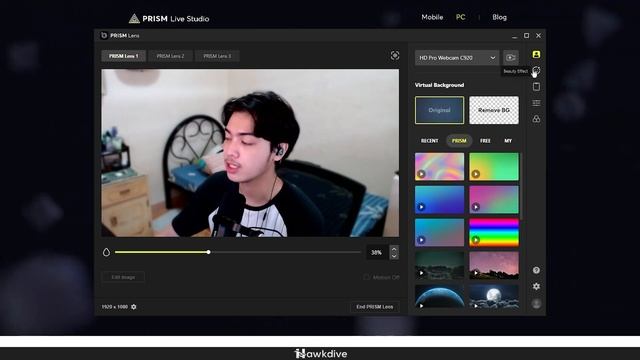Click the 38% blur value field

point(376,253)
